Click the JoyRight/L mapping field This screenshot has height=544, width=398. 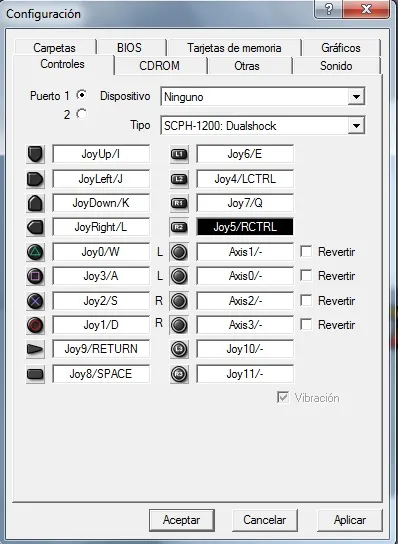(101, 228)
